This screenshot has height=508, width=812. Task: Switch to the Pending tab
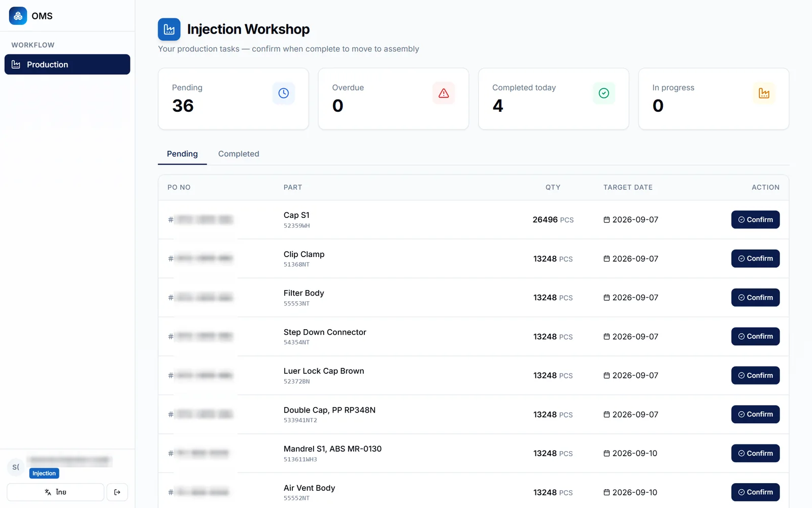[x=182, y=154]
